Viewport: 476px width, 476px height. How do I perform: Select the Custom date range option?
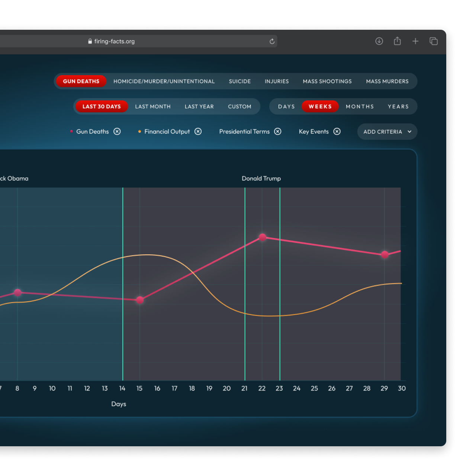point(239,107)
